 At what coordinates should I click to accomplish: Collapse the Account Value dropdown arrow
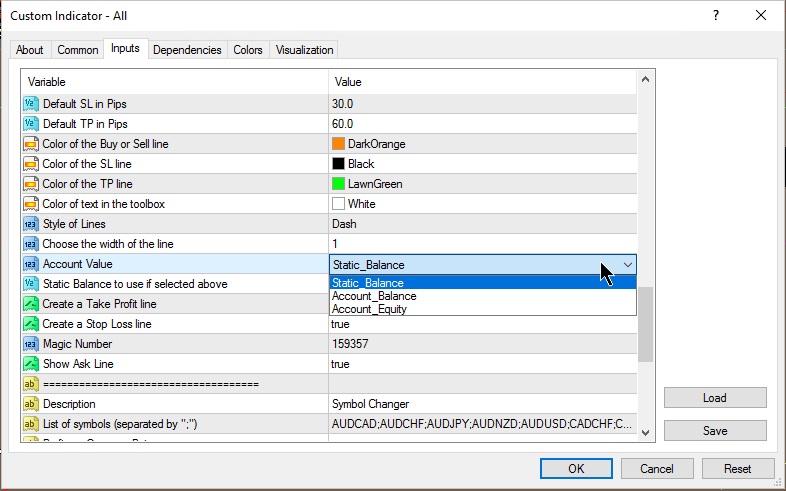click(x=628, y=265)
